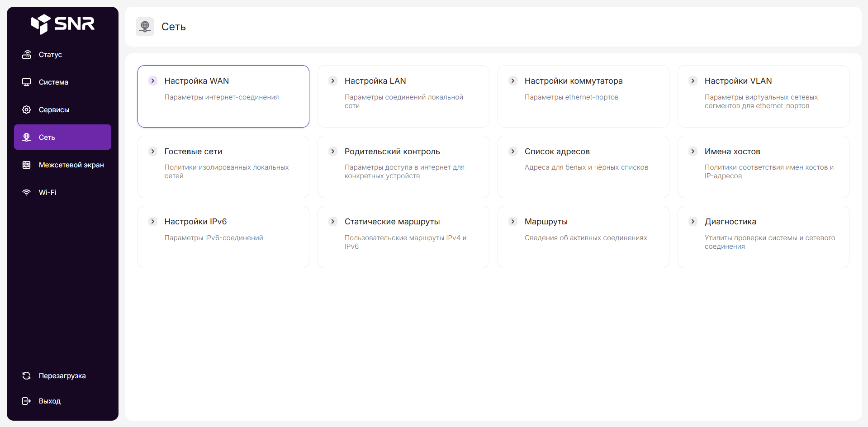
Task: Expand the Настройка WAN chevron
Action: click(x=153, y=81)
